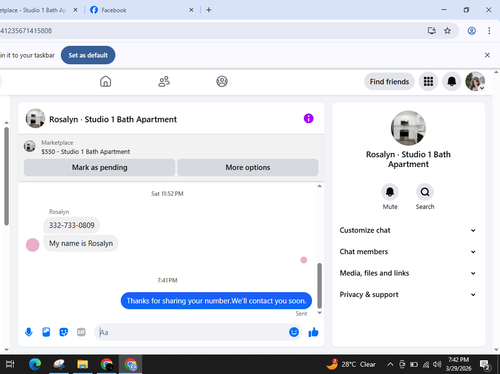Open conversation information purple icon

[308, 118]
